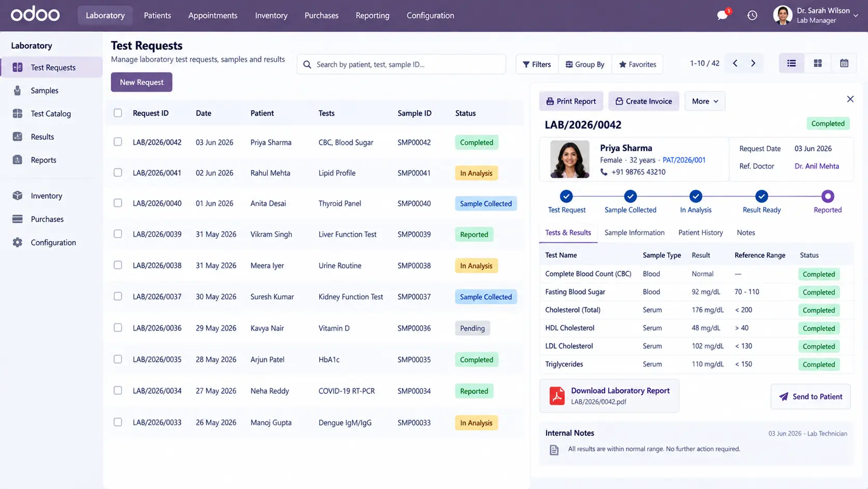Click the Configuration gear icon in sidebar
Viewport: 868px width, 489px height.
click(18, 242)
